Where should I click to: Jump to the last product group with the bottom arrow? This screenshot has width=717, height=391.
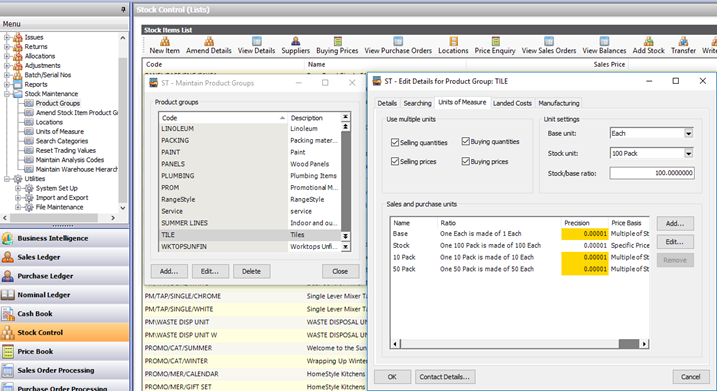coord(346,246)
